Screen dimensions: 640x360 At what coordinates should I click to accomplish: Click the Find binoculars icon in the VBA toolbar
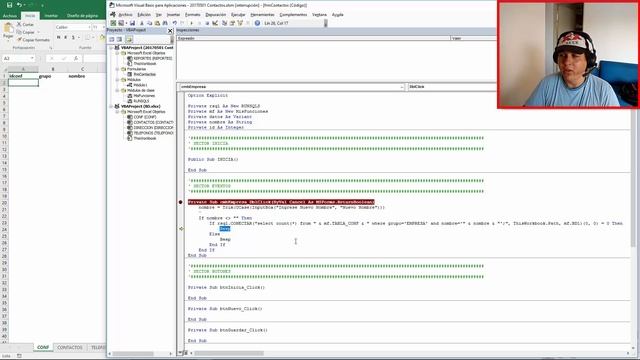pos(165,23)
